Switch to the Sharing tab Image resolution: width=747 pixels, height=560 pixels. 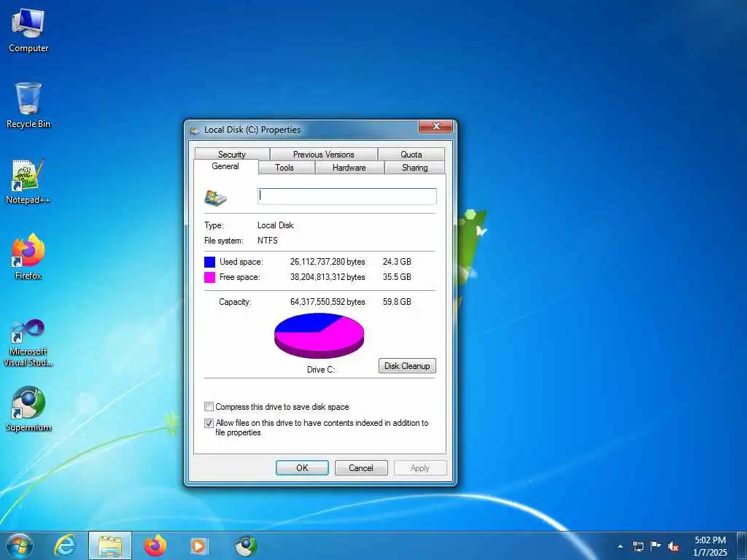coord(414,168)
